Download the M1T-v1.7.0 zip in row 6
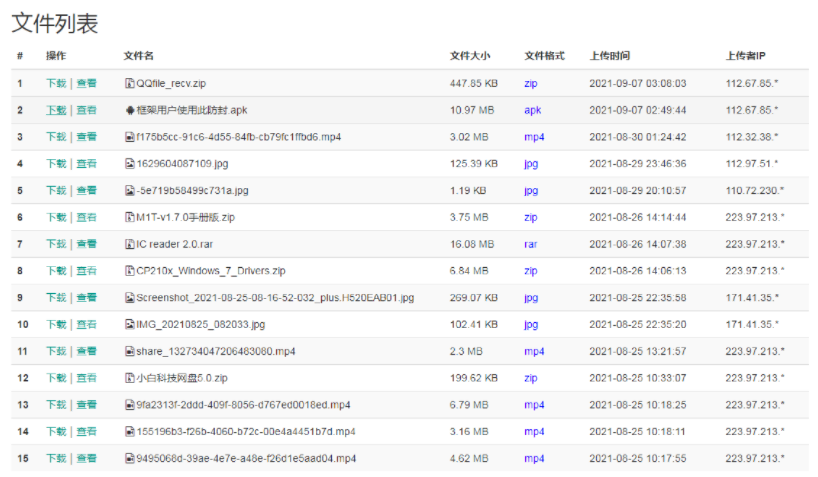Image resolution: width=818 pixels, height=477 pixels. pyautogui.click(x=56, y=217)
